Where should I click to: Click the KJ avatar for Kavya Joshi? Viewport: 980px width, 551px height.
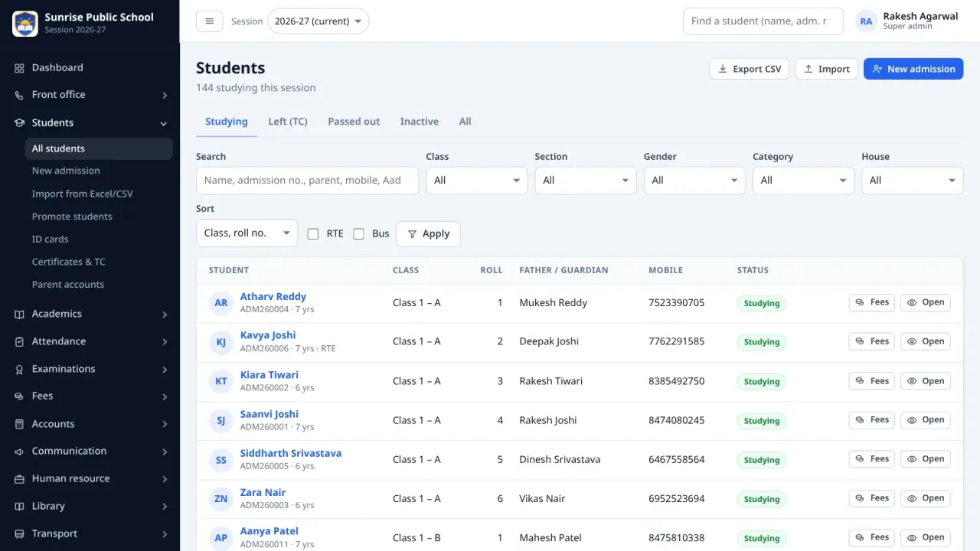[x=220, y=342]
